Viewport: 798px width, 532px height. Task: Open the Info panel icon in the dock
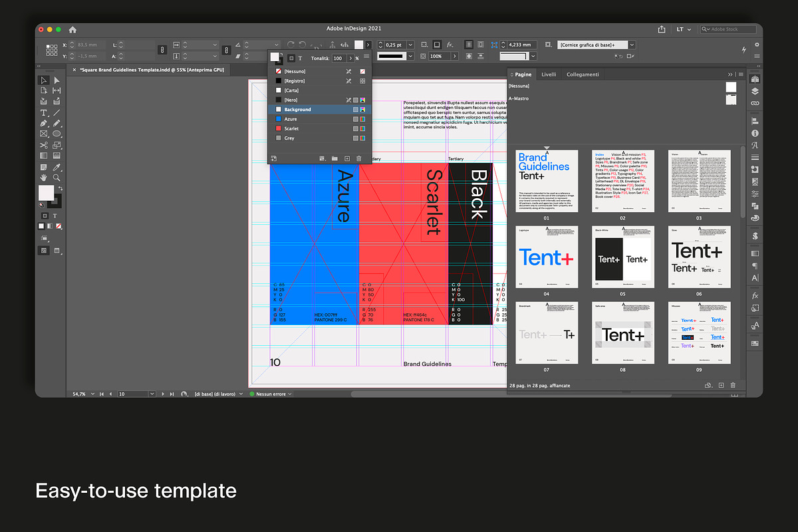[755, 134]
